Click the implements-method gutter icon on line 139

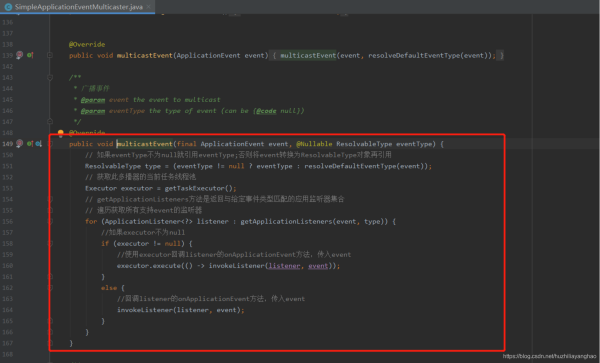(x=30, y=55)
